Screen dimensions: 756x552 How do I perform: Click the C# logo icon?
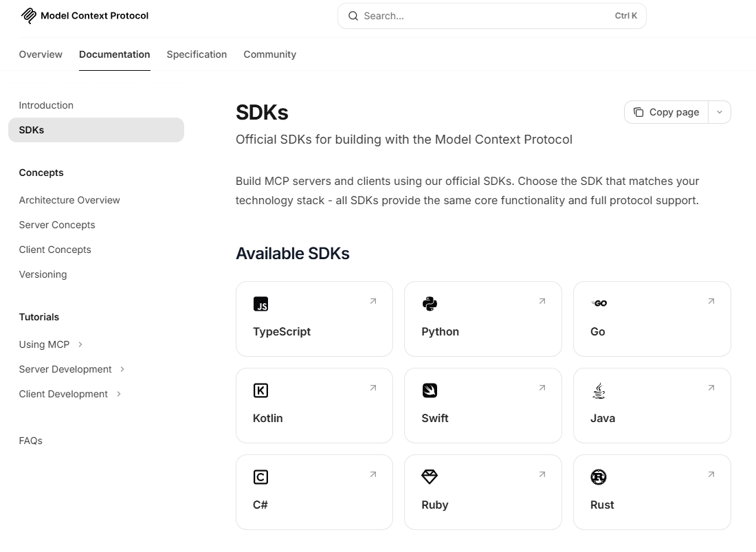(x=260, y=477)
